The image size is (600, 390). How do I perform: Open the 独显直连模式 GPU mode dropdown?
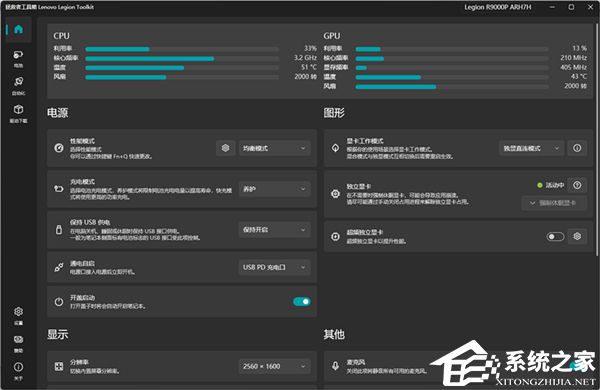coord(532,148)
